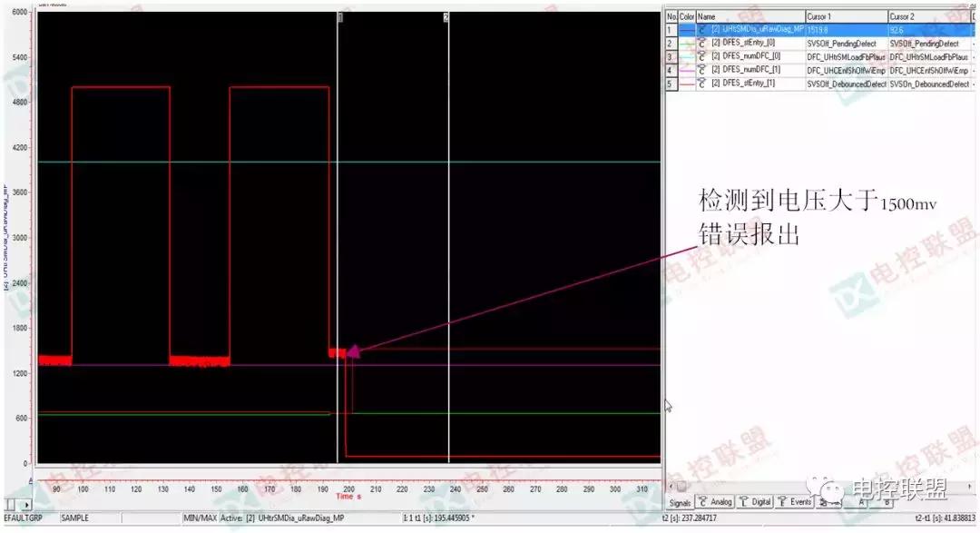Select cursor marker 1 in the chart

click(x=339, y=16)
